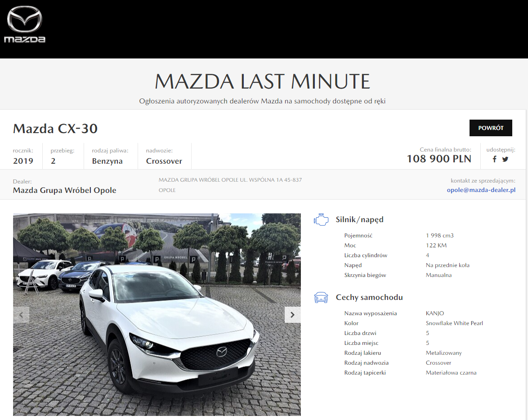Select the MAZDA LAST MINUTE heading
The height and width of the screenshot is (420, 528).
[x=262, y=81]
